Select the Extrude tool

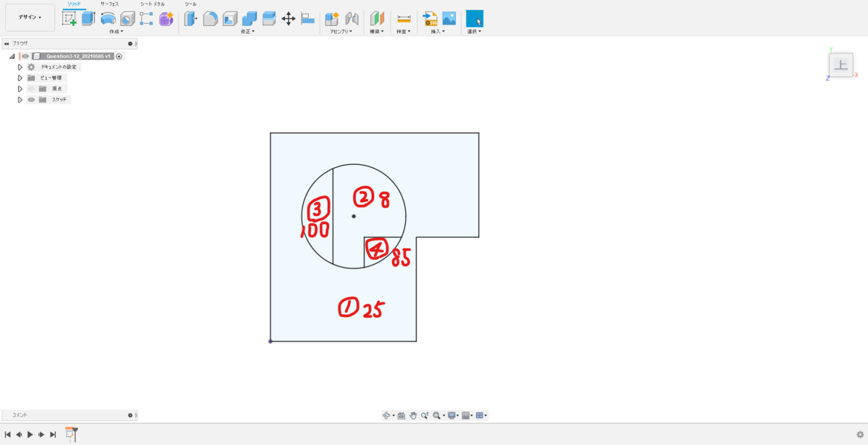88,19
